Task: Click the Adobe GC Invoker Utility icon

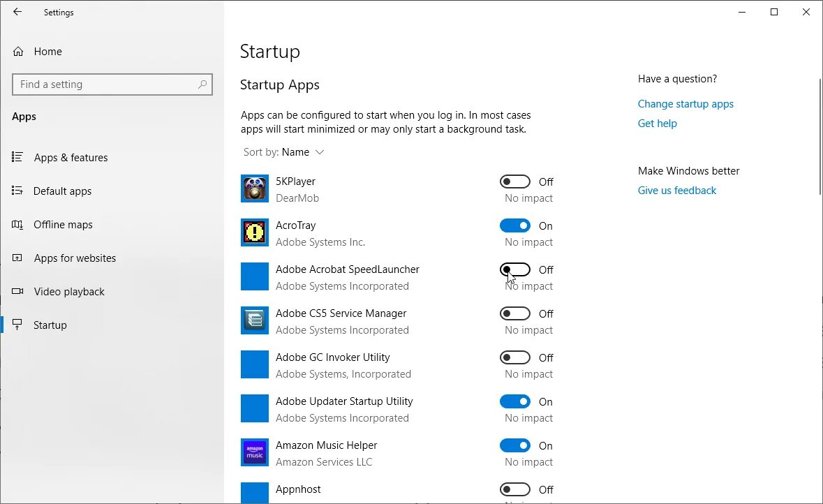Action: point(255,364)
